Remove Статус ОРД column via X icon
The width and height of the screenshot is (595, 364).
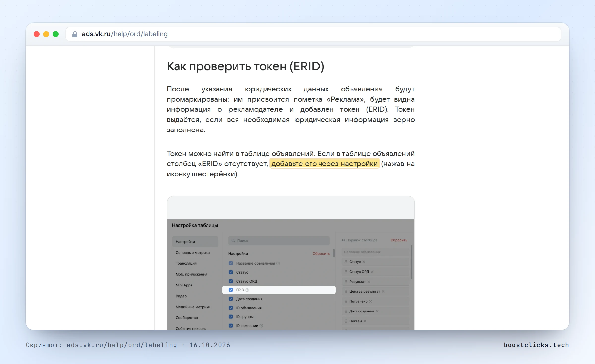[x=372, y=272]
